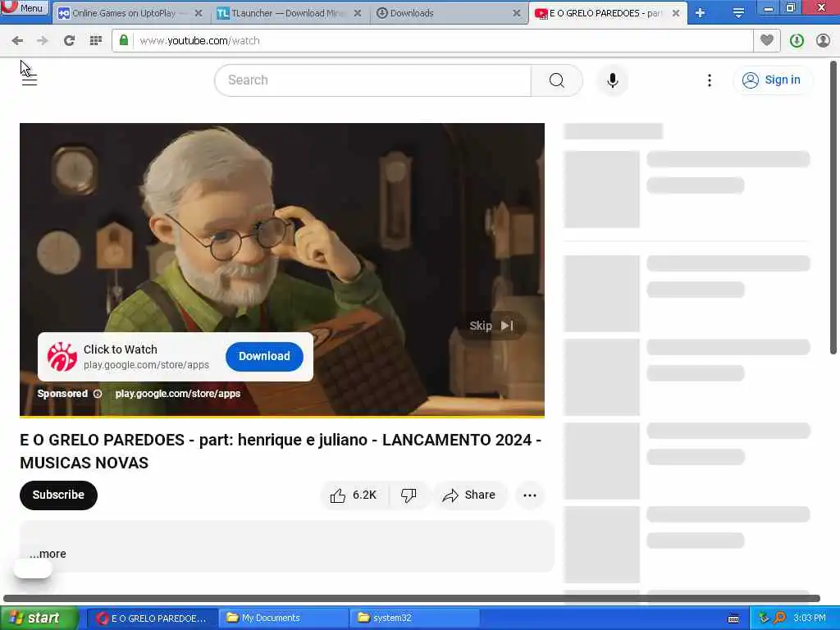
Task: Close the Downloads tab
Action: (x=517, y=13)
